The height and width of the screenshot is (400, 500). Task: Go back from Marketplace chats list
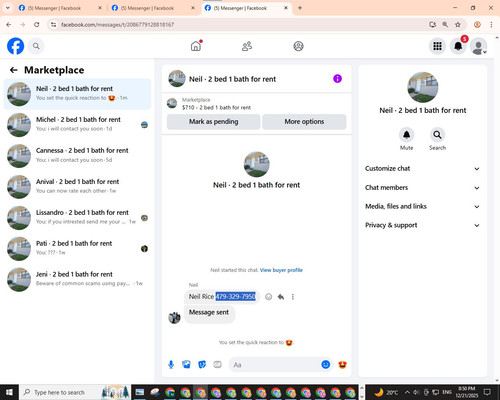(14, 70)
